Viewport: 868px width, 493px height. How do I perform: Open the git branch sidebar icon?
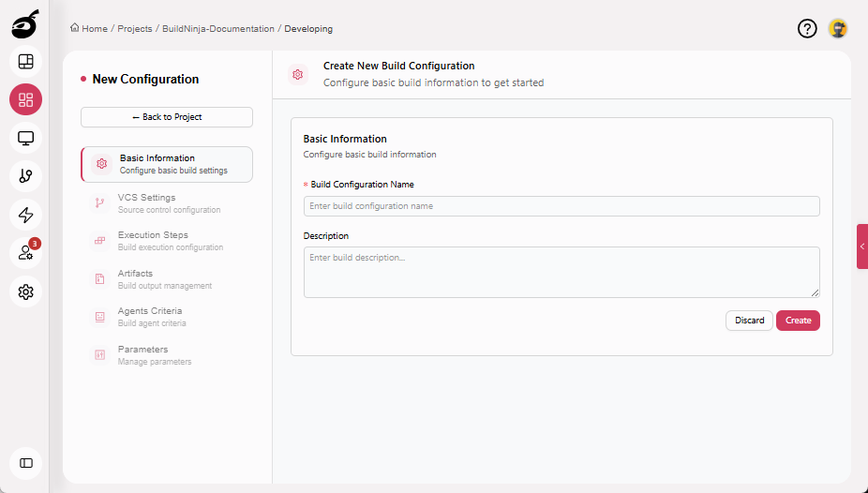[25, 176]
